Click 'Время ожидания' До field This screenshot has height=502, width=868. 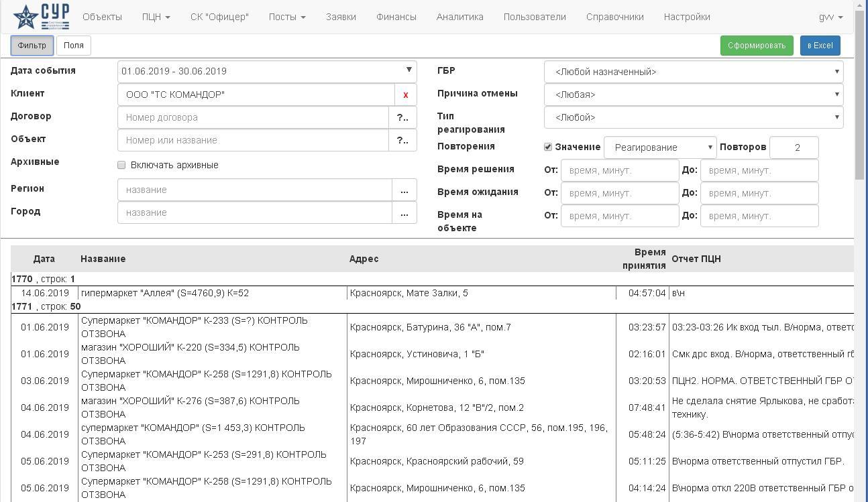click(759, 193)
